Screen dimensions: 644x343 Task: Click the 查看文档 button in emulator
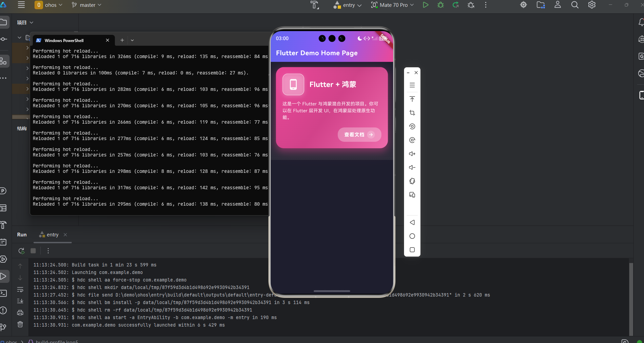coord(359,135)
